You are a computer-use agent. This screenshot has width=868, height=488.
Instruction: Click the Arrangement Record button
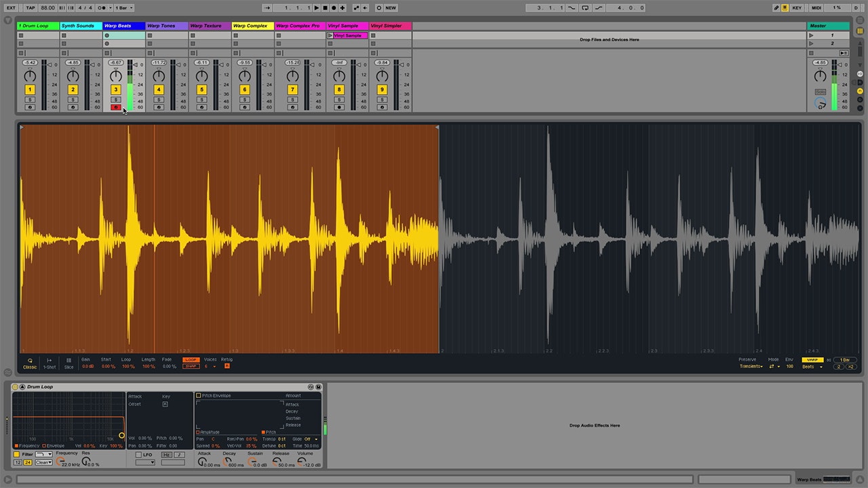pyautogui.click(x=334, y=7)
